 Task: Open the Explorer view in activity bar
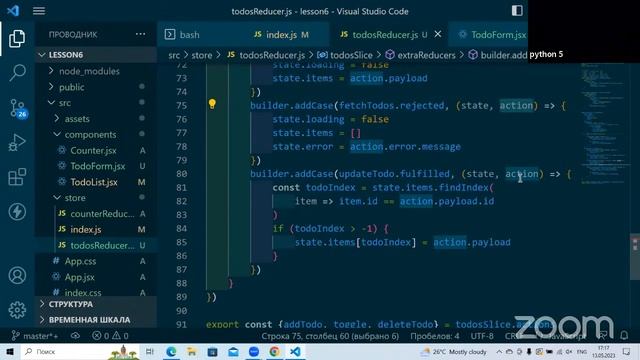point(17,38)
